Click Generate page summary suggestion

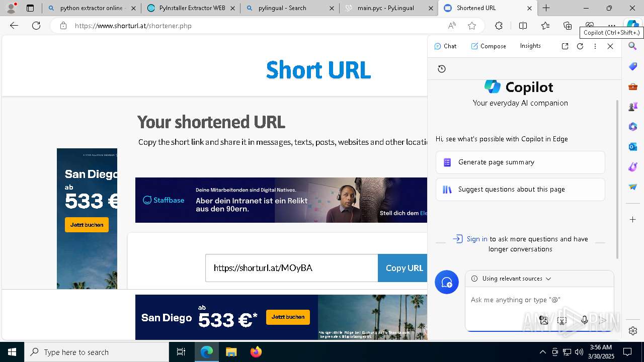tap(520, 162)
